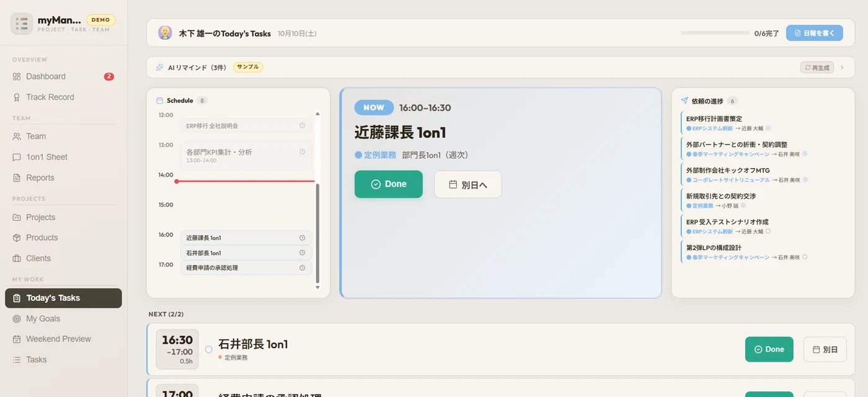Click status icon on 外部制作会社キックオフMTG row
The image size is (868, 397).
[x=805, y=180]
